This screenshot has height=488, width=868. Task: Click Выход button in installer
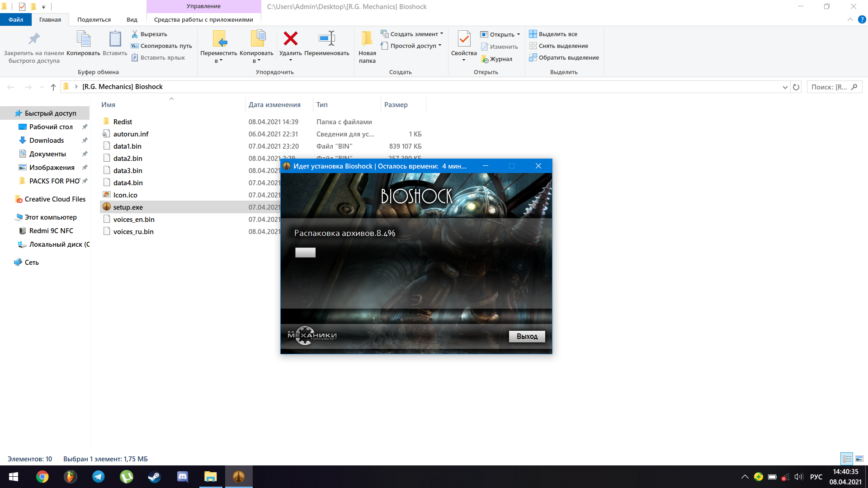(527, 336)
